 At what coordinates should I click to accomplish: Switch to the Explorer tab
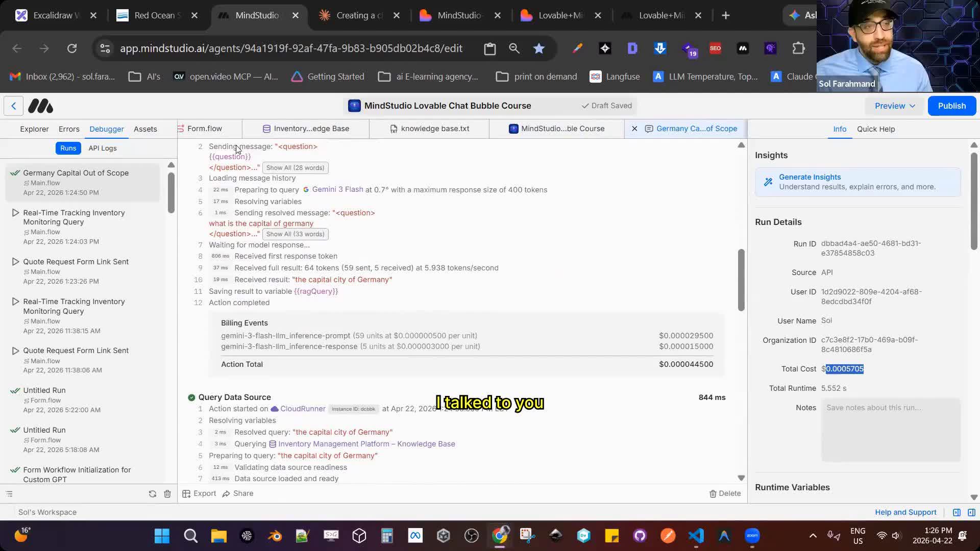(x=34, y=129)
